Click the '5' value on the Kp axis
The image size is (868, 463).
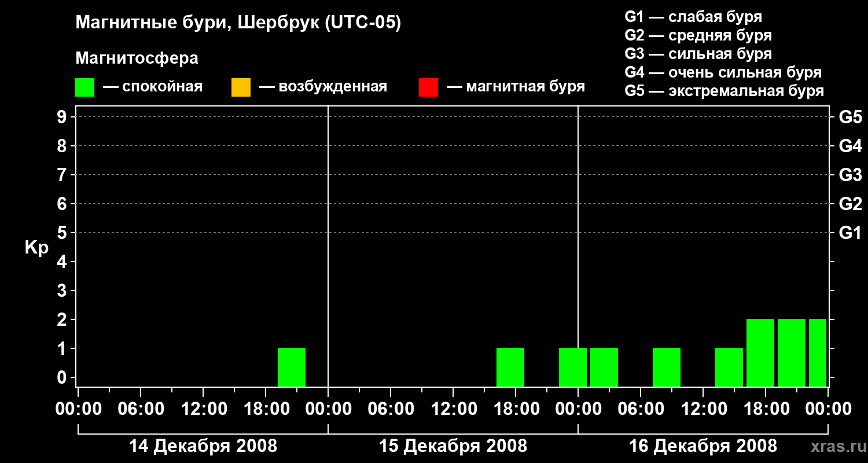[x=63, y=233]
